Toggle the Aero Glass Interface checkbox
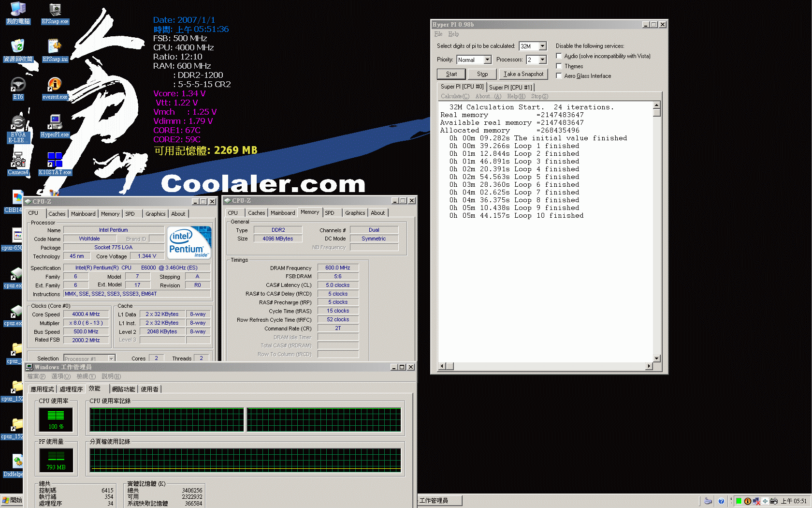 [x=559, y=75]
